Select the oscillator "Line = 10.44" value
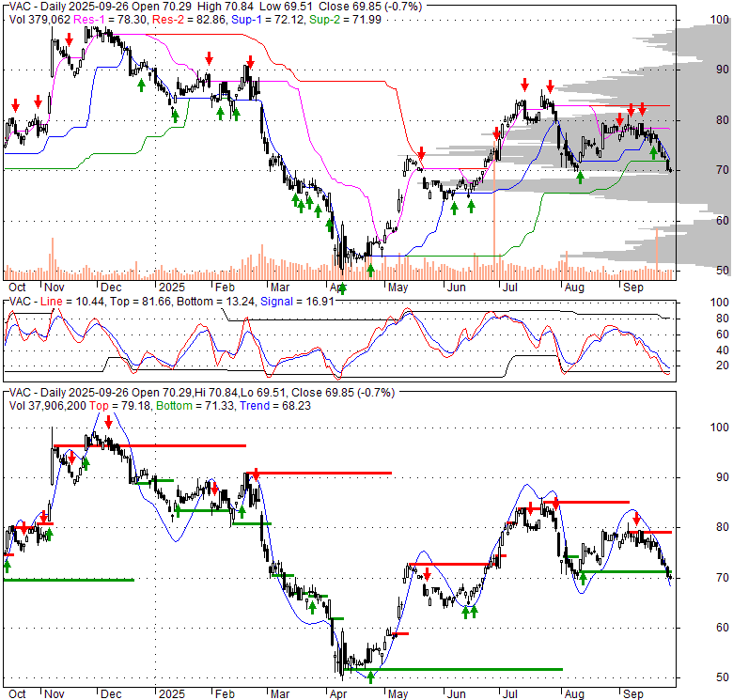Viewport: 733px width, 700px height. 72,302
